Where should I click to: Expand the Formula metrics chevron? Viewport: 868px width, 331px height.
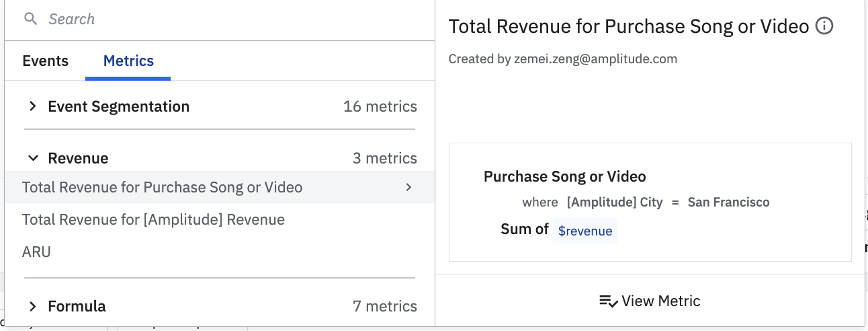[x=32, y=306]
